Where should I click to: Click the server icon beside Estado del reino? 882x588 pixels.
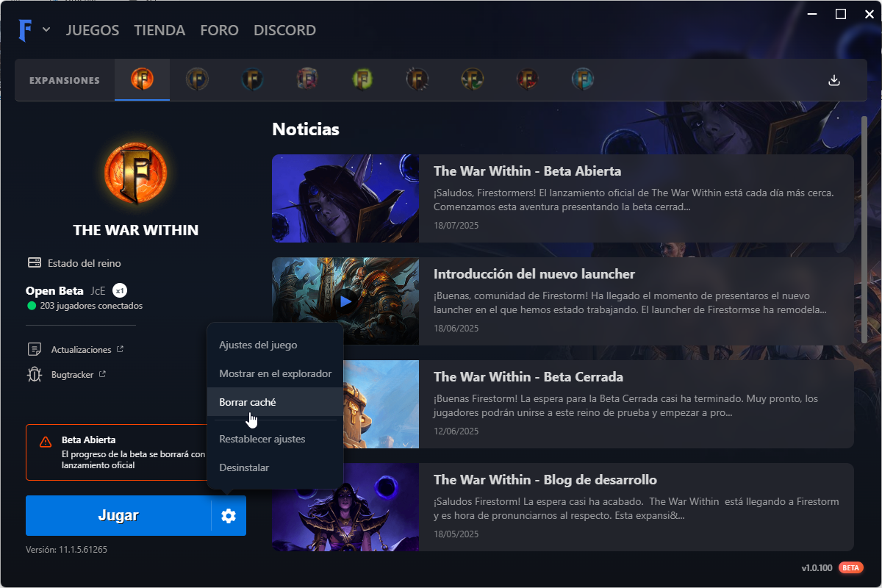[34, 263]
